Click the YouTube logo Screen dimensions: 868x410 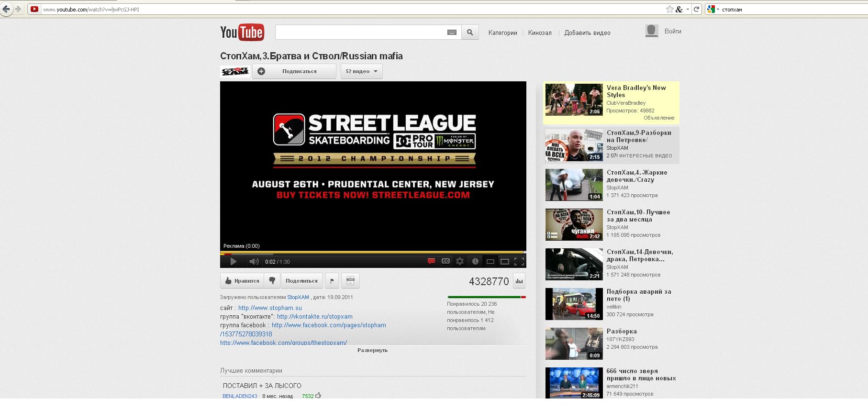(242, 33)
